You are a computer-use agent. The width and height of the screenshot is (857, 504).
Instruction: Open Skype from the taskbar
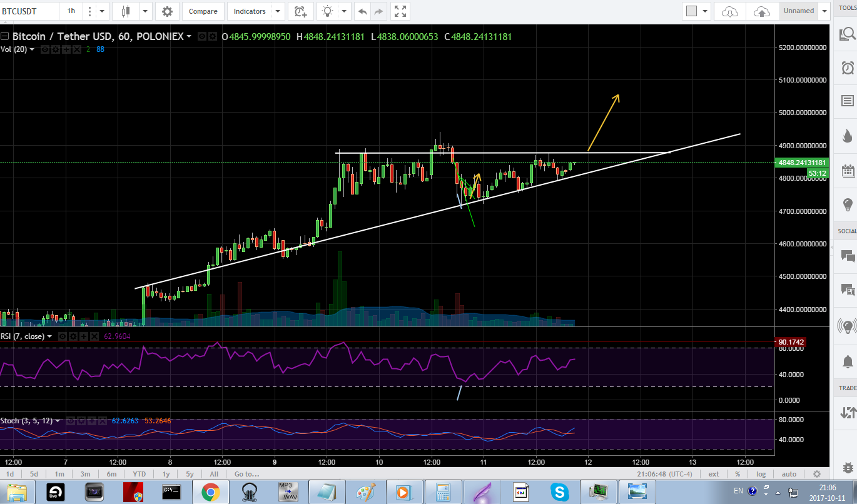pos(559,491)
